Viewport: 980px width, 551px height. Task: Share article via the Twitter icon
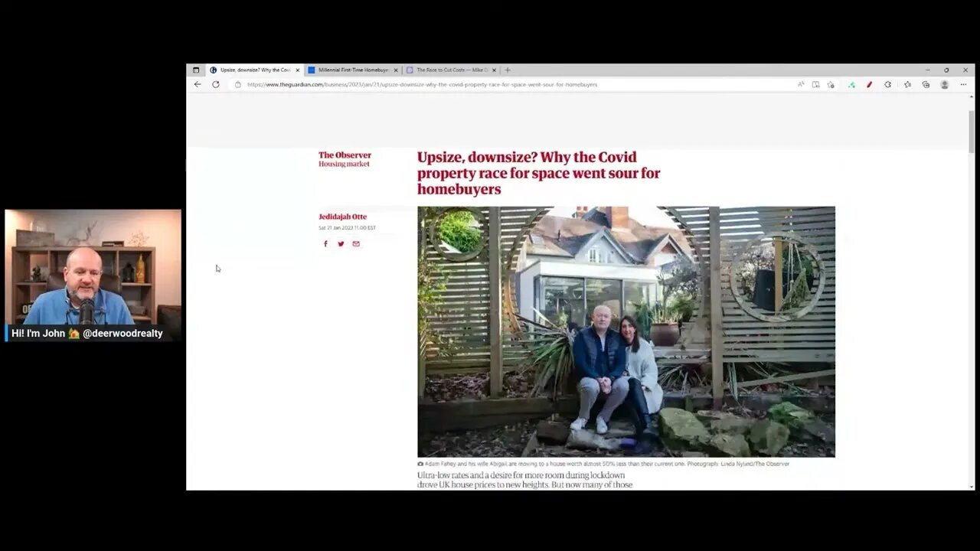point(341,243)
